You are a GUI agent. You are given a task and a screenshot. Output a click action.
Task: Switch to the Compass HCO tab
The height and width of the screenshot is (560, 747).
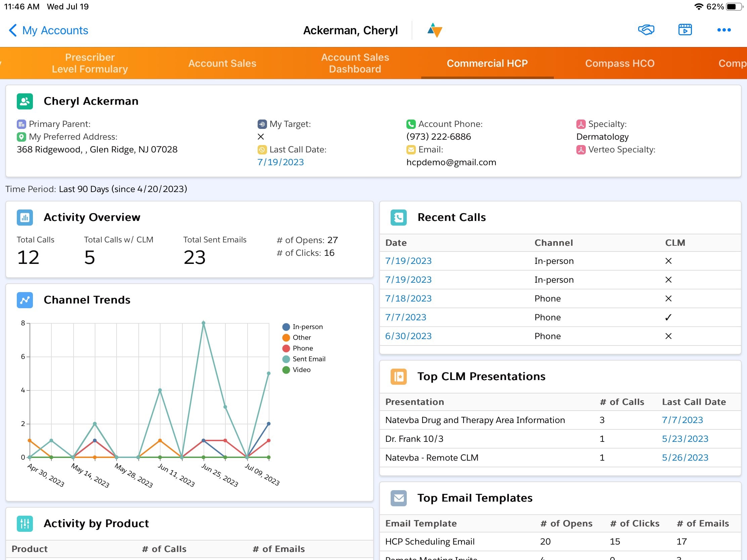coord(620,63)
